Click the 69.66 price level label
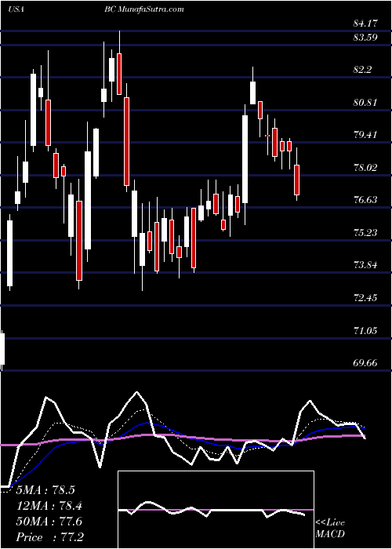This screenshot has height=549, width=392. pyautogui.click(x=365, y=362)
